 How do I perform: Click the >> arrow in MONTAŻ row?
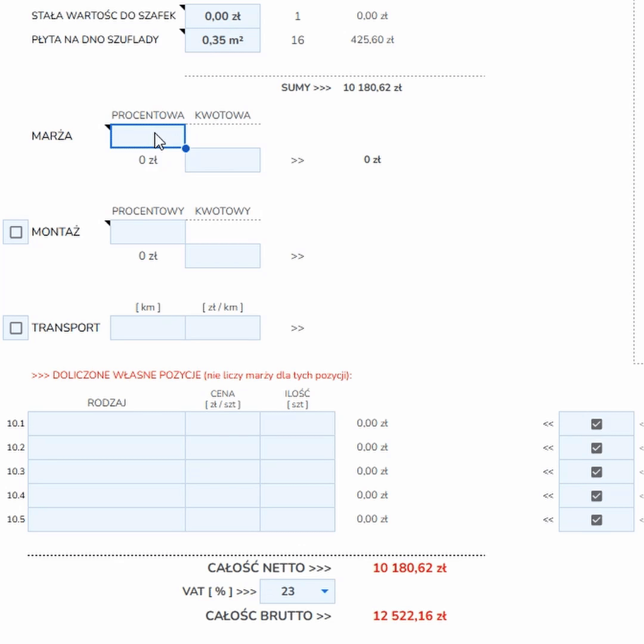coord(298,256)
